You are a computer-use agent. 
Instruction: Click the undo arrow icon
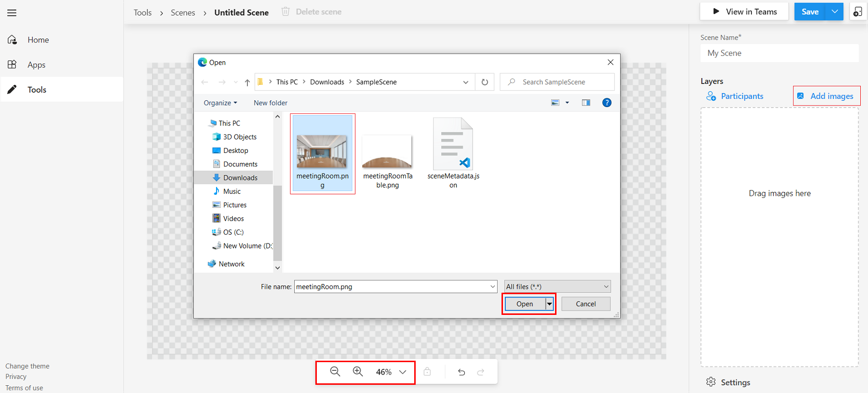461,372
